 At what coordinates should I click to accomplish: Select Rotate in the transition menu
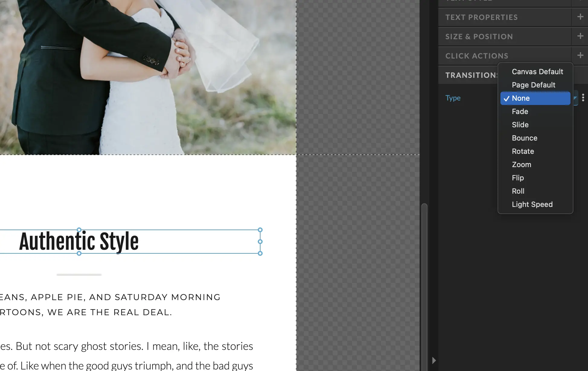[523, 151]
